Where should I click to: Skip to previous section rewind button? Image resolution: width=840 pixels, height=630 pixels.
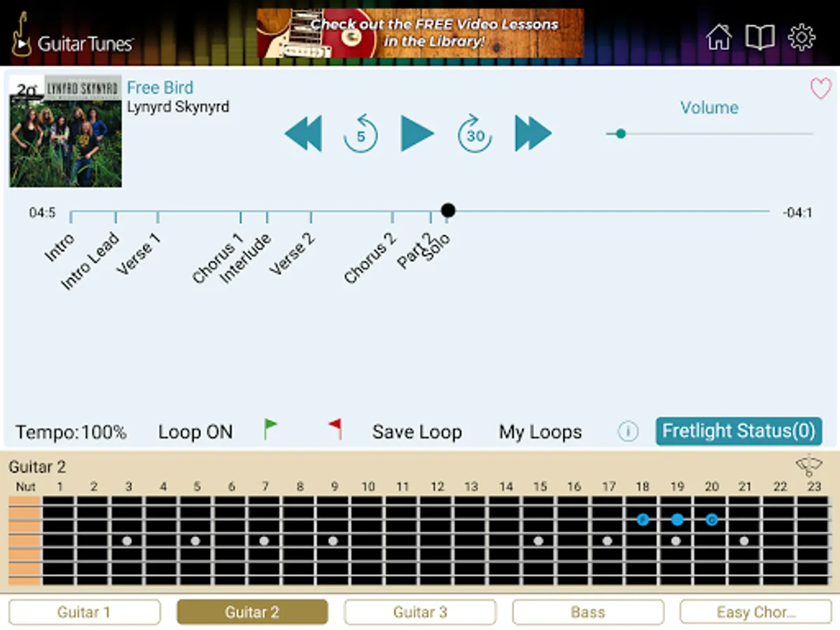tap(303, 133)
